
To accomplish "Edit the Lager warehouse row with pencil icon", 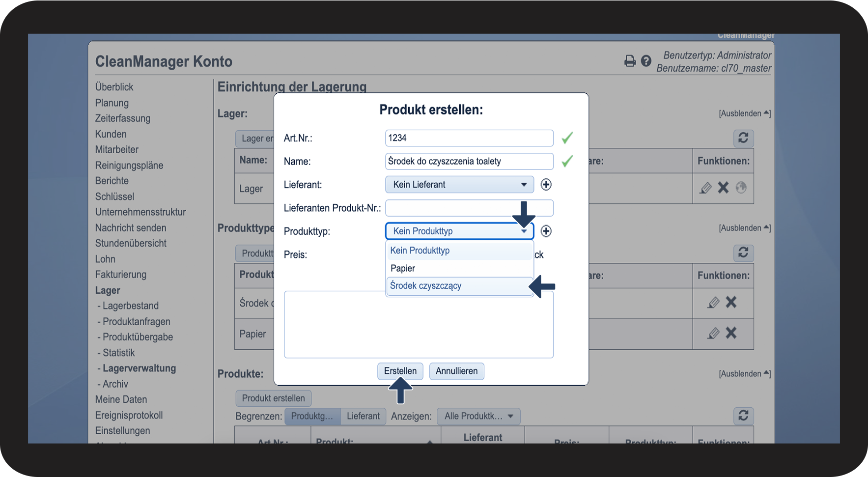I will click(705, 188).
